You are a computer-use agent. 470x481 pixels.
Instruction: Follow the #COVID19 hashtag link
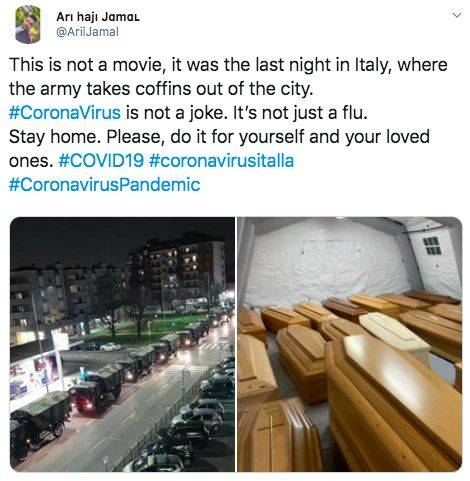tap(101, 161)
